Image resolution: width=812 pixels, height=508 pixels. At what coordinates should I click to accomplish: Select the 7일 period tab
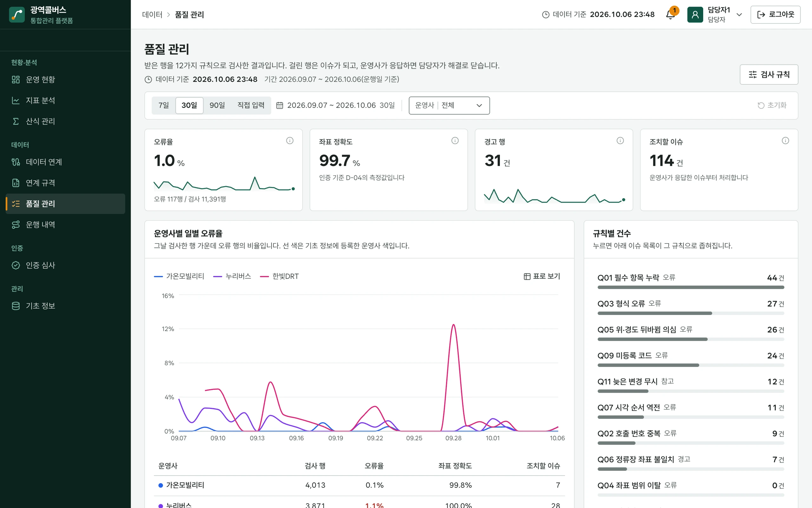pyautogui.click(x=164, y=105)
